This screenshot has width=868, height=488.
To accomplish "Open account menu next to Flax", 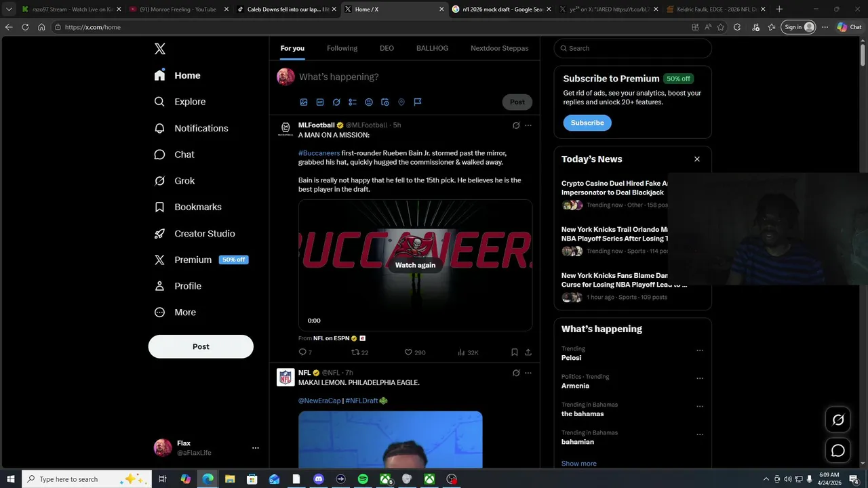I will tap(256, 448).
